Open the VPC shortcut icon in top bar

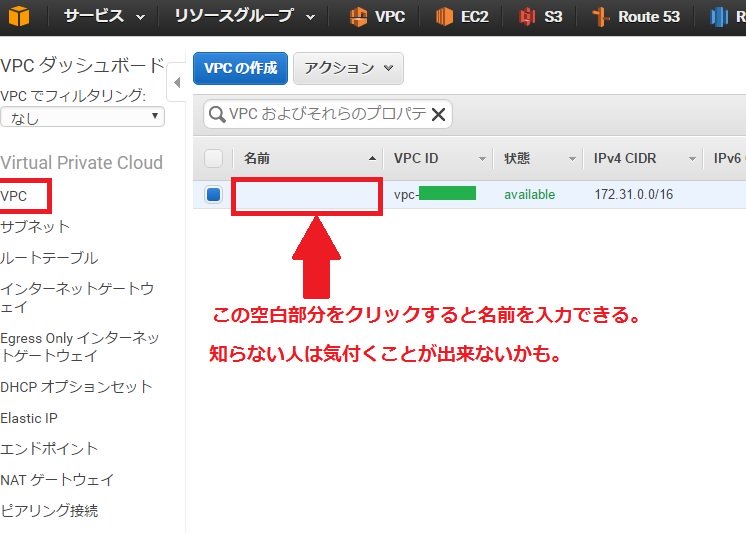coord(358,17)
